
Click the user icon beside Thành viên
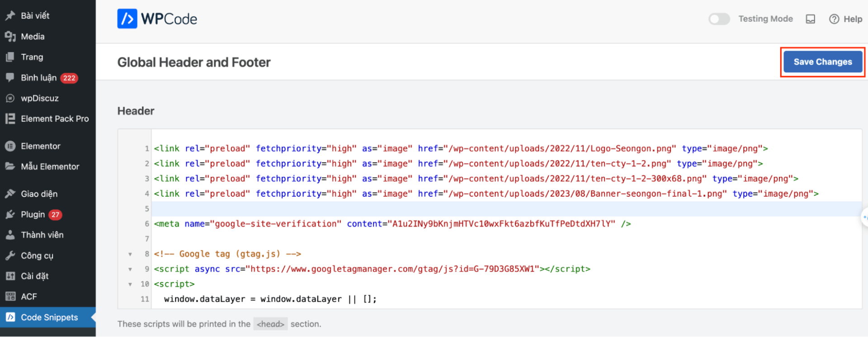pos(10,235)
